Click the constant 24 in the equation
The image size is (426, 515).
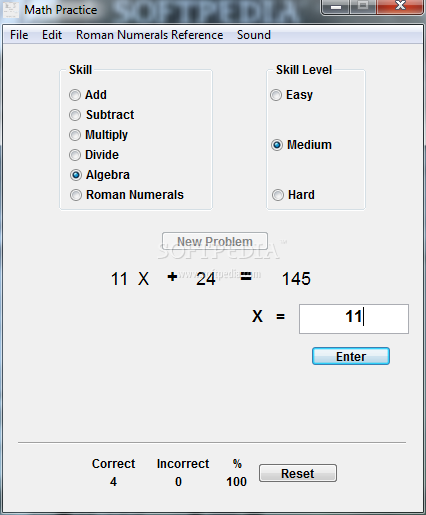point(206,279)
